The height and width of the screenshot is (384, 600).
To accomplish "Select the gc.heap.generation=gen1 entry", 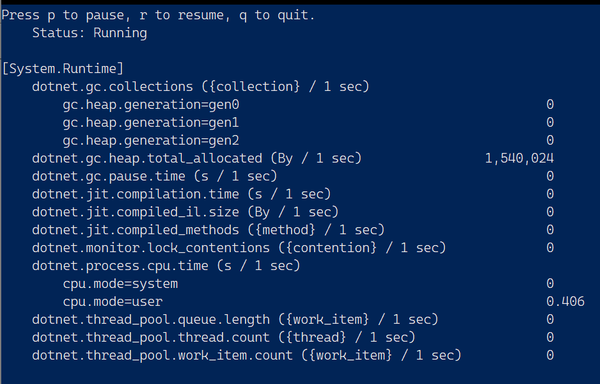I will tap(151, 123).
